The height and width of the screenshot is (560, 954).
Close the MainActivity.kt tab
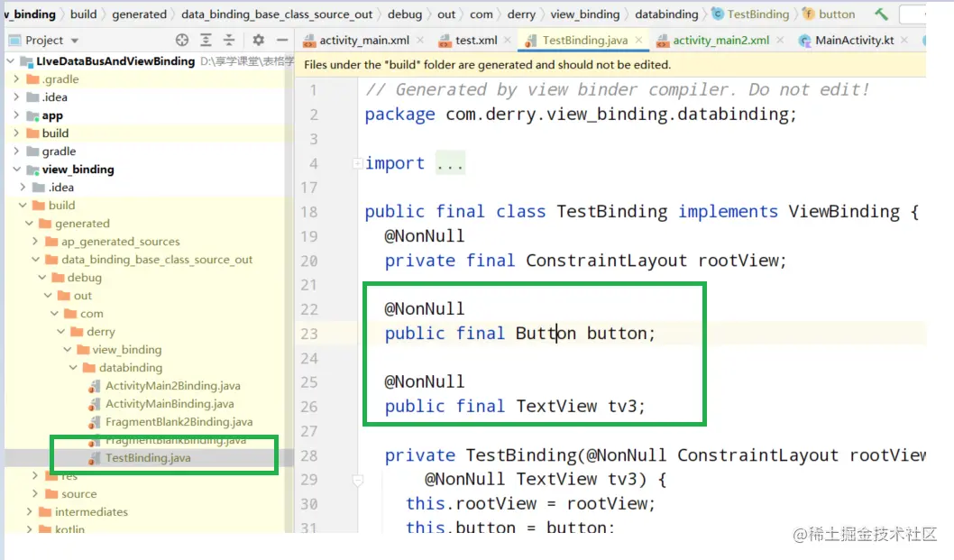(904, 41)
